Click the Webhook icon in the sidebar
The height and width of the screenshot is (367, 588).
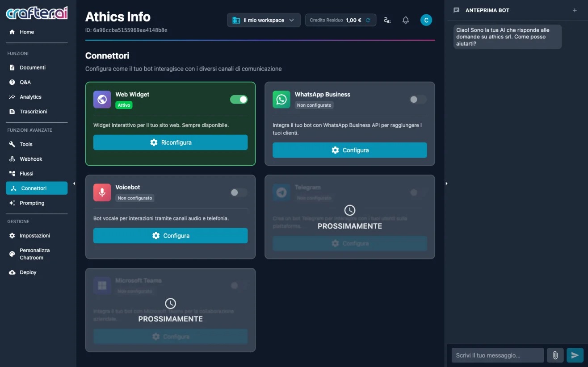coord(12,159)
